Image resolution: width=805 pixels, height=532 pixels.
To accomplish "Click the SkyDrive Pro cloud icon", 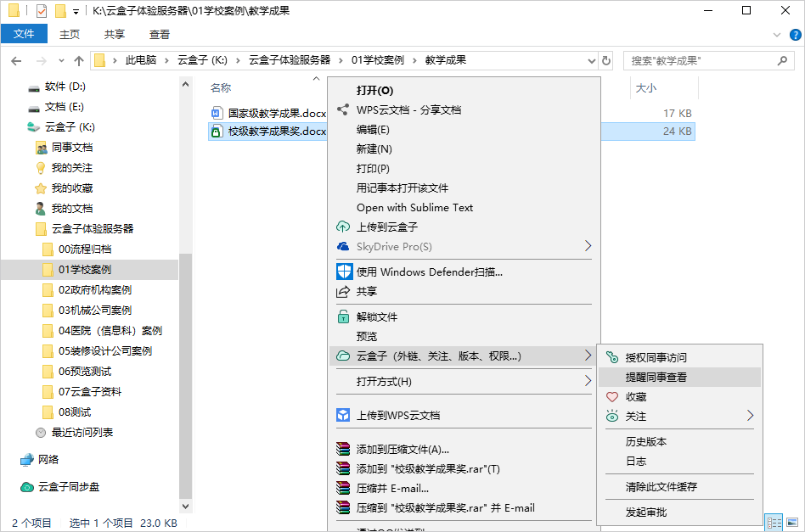I will pyautogui.click(x=342, y=246).
